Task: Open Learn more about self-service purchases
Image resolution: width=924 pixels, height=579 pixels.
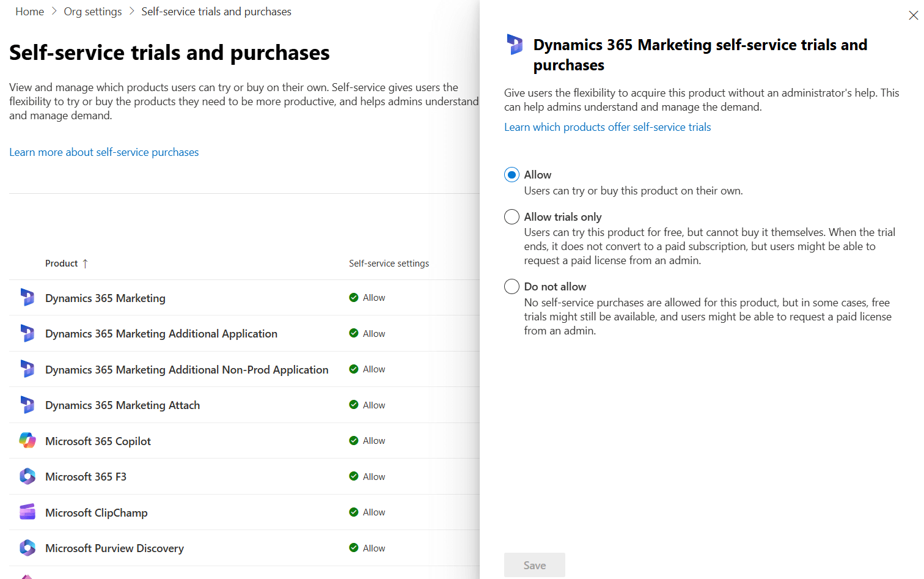Action: tap(104, 152)
